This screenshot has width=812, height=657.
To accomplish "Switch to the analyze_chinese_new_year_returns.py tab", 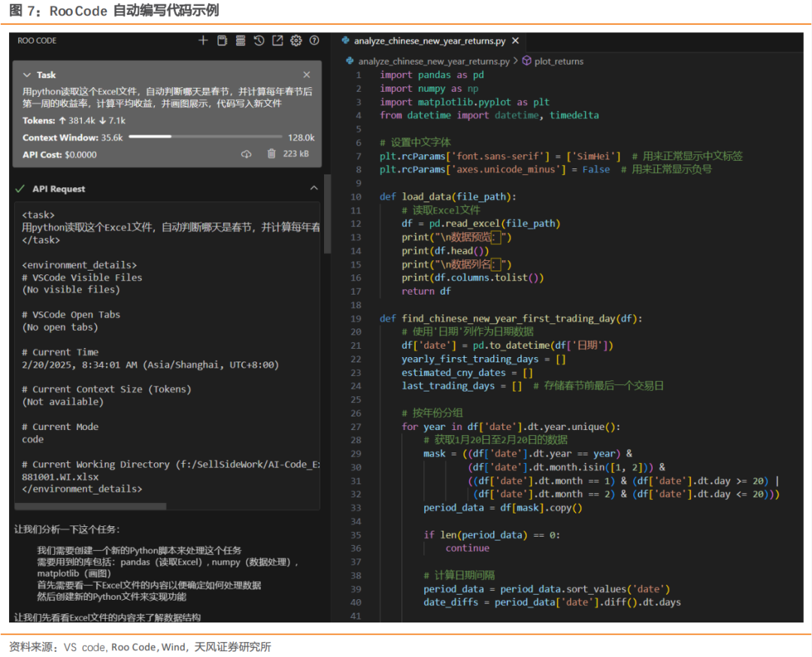I will coord(430,41).
